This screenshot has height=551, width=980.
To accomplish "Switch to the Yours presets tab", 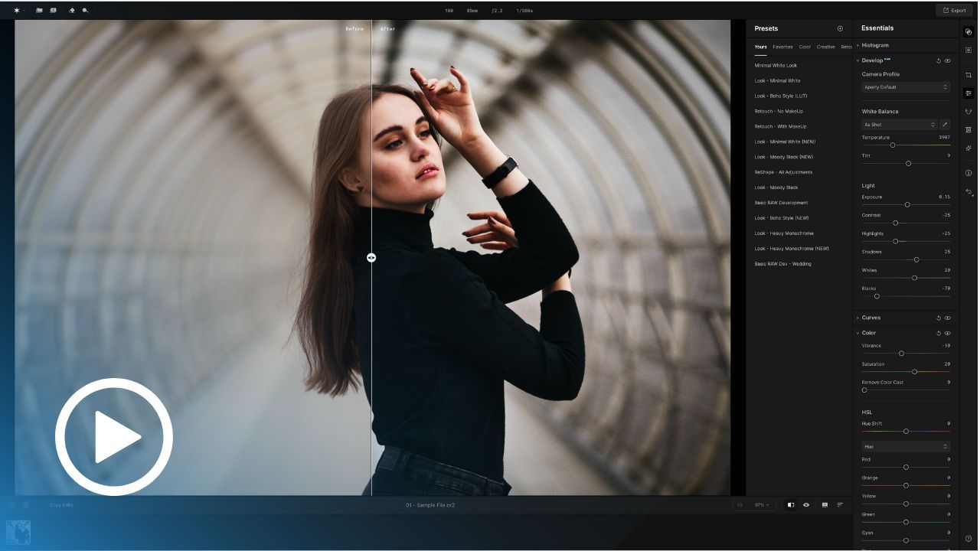I will pos(760,47).
